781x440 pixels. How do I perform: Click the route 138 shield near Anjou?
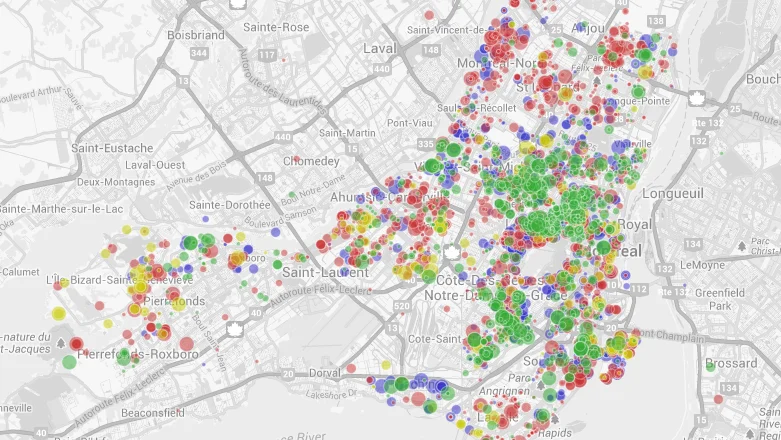point(655,21)
